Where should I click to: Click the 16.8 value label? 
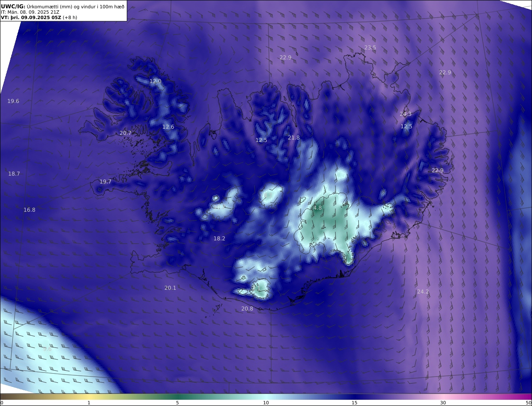tap(30, 210)
